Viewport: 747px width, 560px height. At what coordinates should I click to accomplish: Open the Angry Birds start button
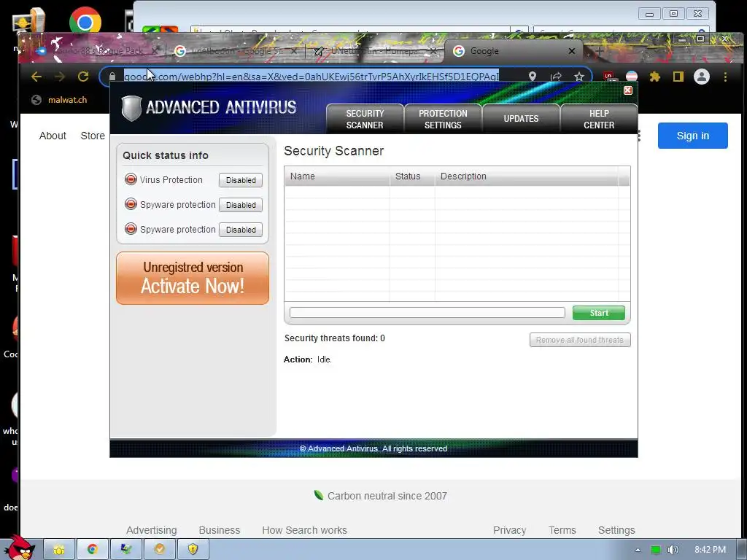[x=20, y=548]
